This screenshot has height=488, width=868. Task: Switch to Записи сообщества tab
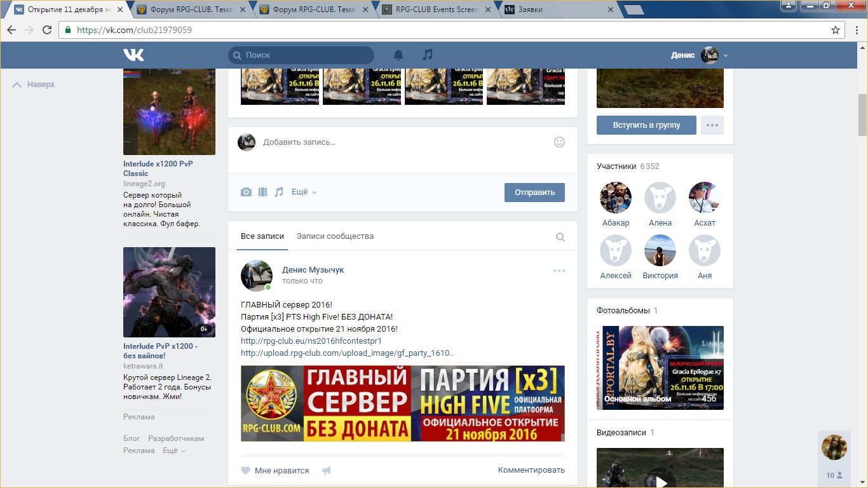(x=335, y=236)
